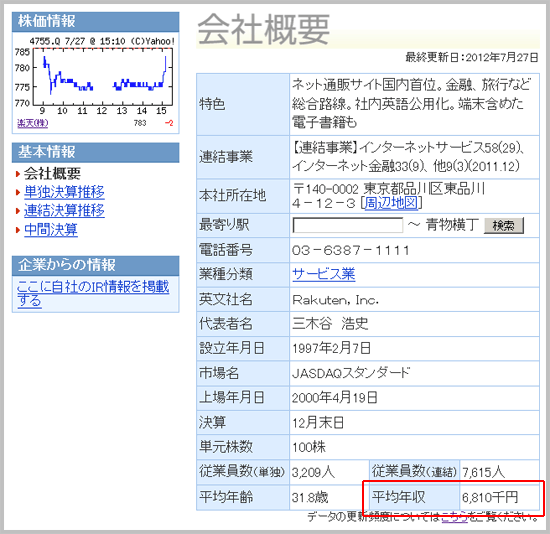
Task: Click the 基本情報 panel header
Action: [x=95, y=152]
